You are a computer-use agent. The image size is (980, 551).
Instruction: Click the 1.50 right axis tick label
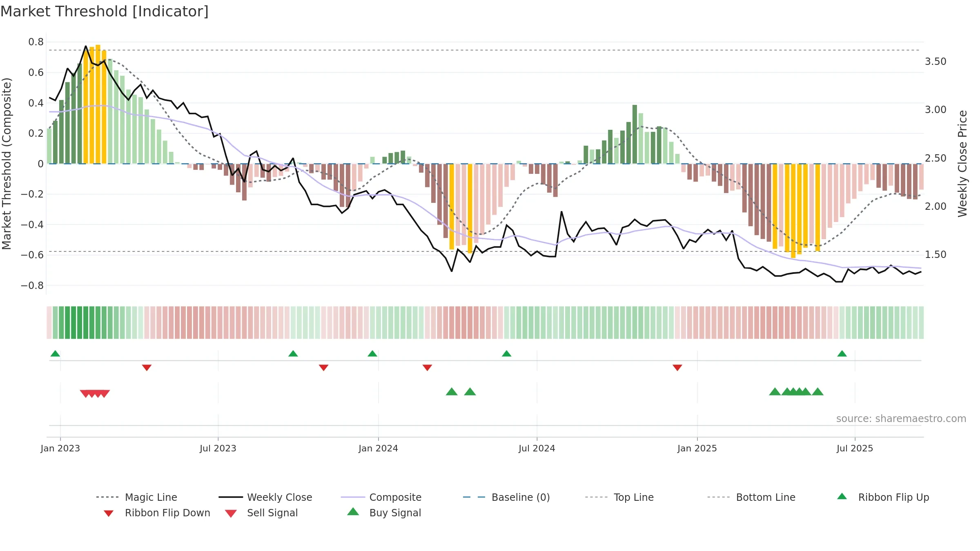tap(935, 255)
